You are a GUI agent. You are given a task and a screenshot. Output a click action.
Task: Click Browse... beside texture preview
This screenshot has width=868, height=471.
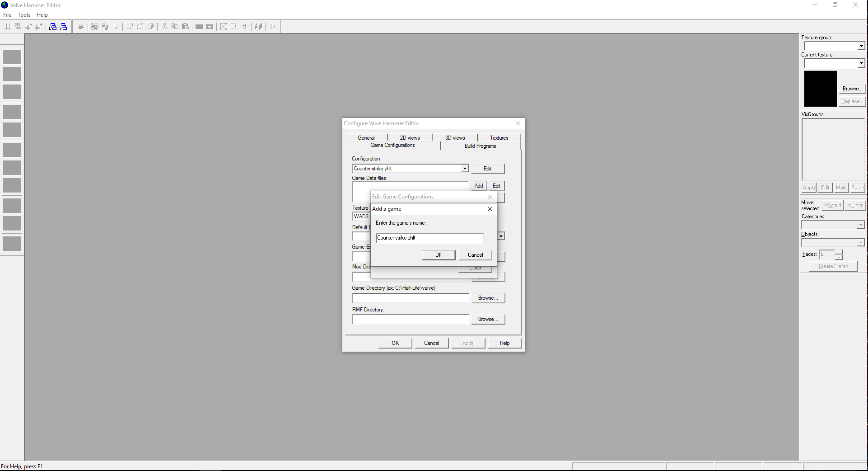pyautogui.click(x=853, y=89)
